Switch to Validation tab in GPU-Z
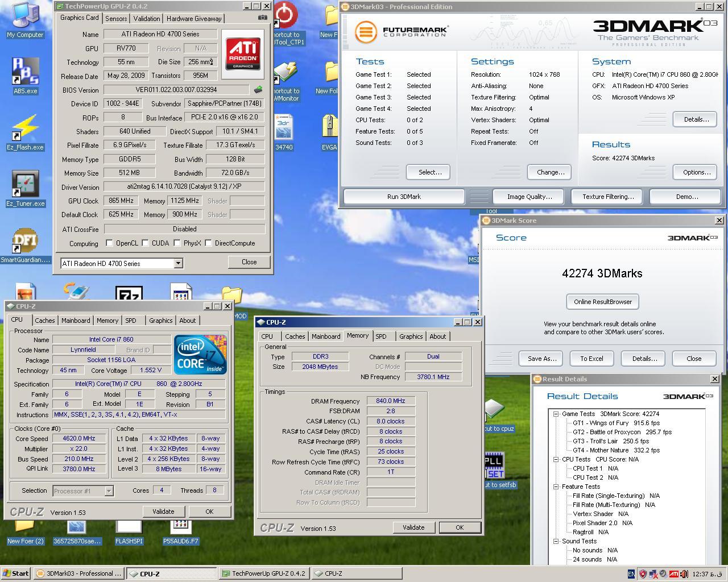The image size is (728, 582). (x=147, y=19)
